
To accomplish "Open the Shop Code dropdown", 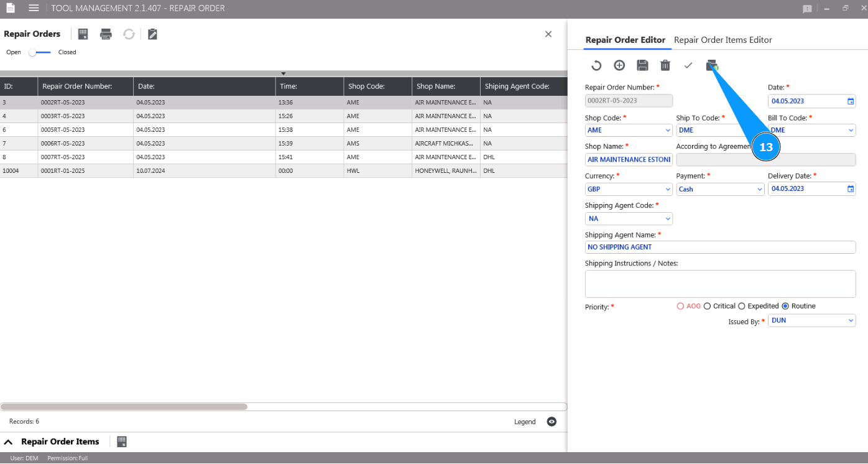I will click(x=668, y=131).
